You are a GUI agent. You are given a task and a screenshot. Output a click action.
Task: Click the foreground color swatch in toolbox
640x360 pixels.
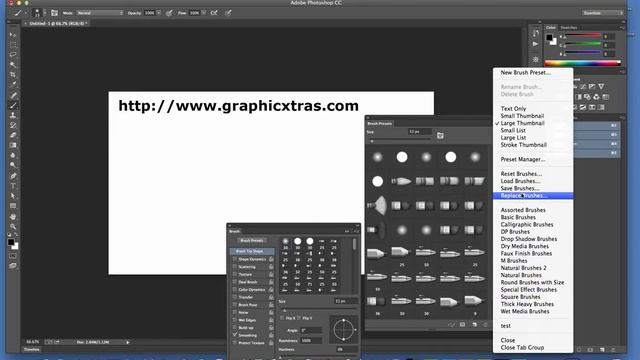click(x=11, y=242)
